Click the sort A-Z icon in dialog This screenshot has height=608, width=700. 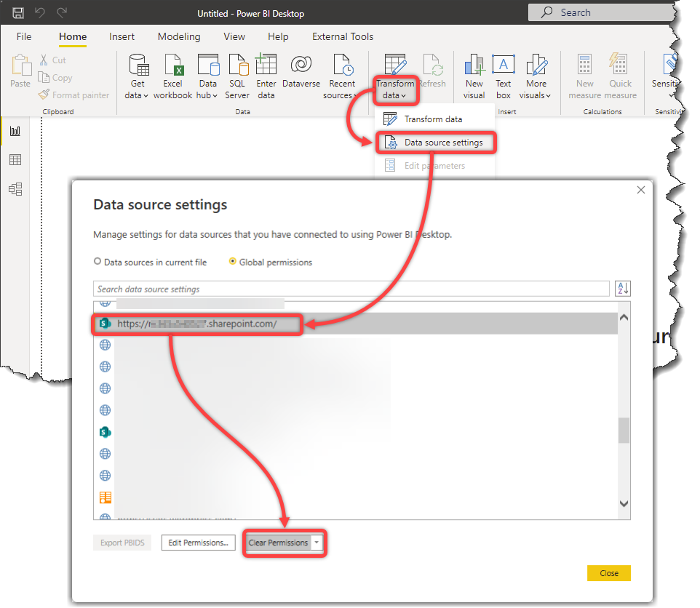[622, 289]
